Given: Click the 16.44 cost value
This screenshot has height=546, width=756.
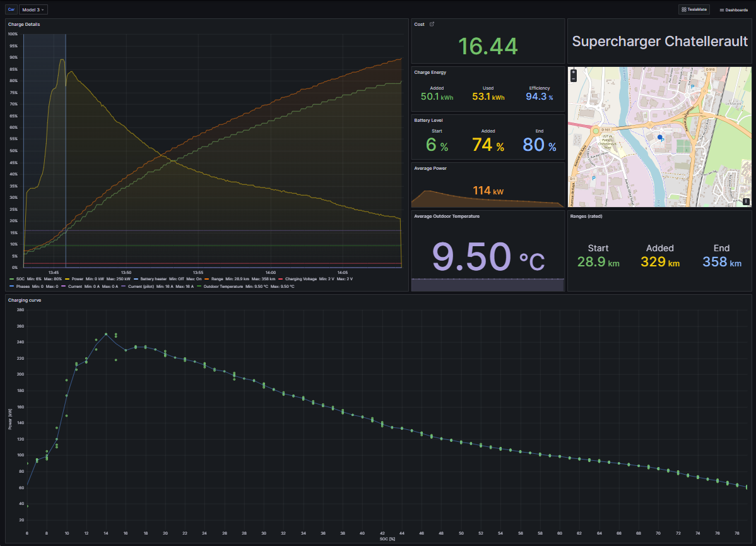Looking at the screenshot, I should [x=488, y=46].
